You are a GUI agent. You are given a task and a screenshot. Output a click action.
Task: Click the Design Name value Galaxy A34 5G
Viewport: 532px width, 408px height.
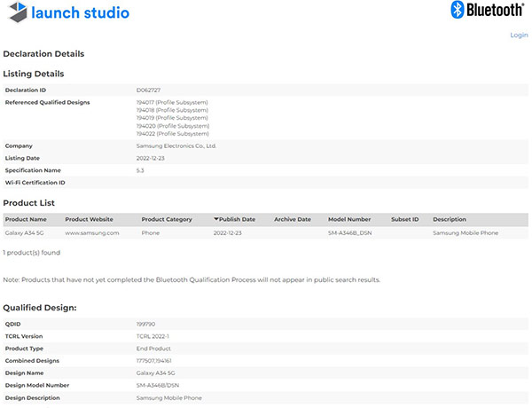coord(156,373)
